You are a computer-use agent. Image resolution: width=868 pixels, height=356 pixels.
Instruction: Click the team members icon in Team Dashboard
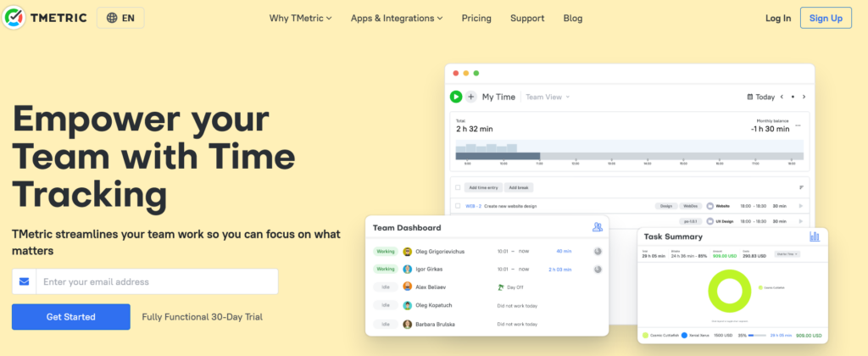pyautogui.click(x=598, y=226)
